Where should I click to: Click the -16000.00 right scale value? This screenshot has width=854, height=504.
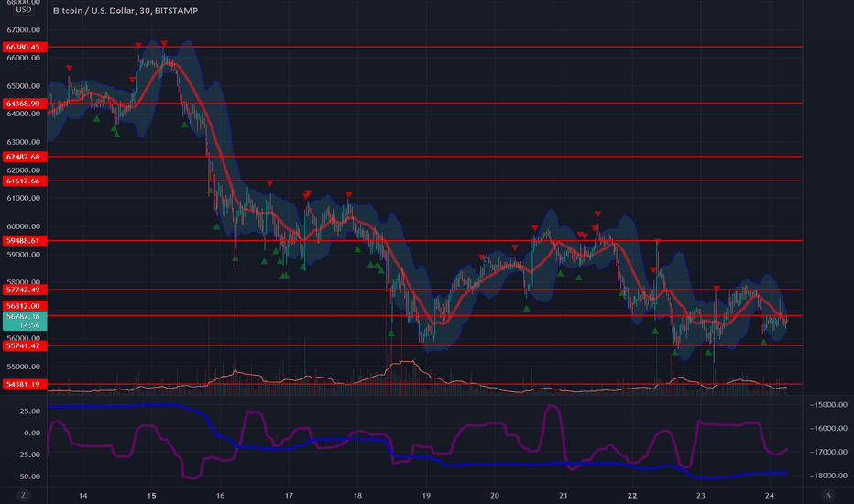click(x=828, y=428)
